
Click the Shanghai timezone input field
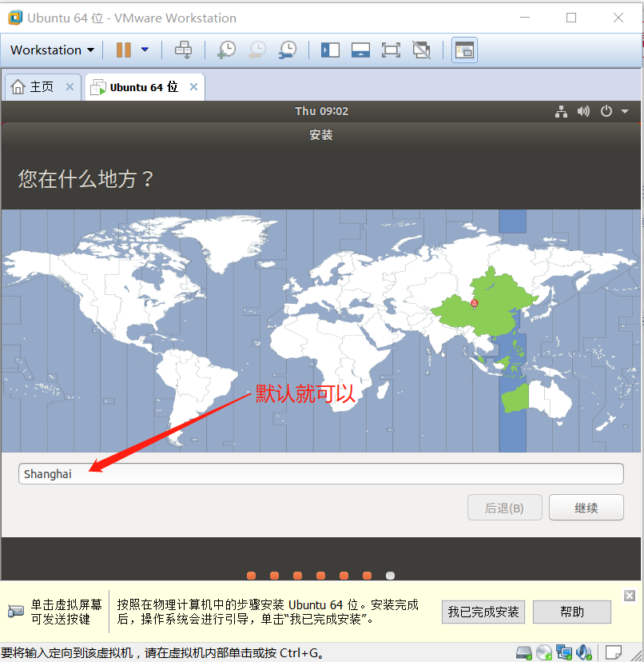tap(320, 473)
